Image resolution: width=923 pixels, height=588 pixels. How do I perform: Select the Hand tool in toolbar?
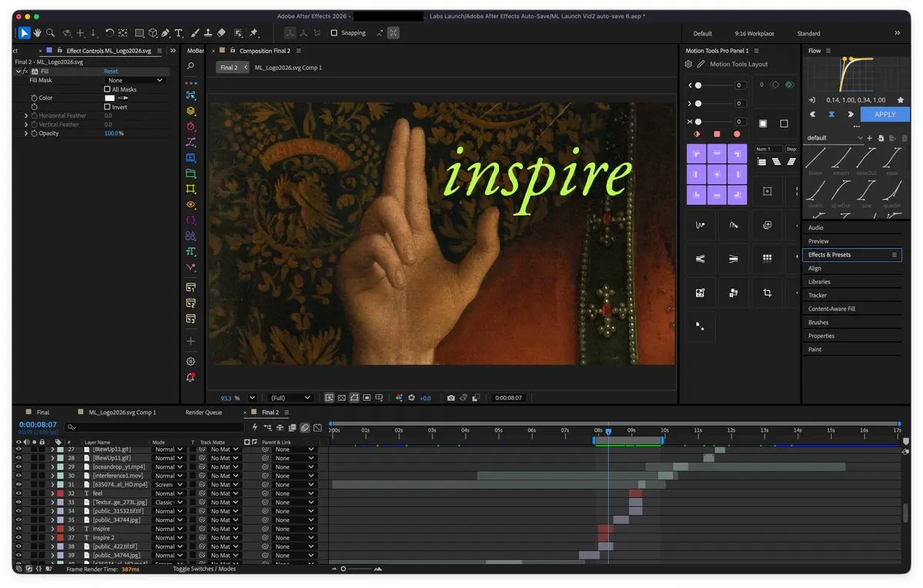tap(37, 33)
